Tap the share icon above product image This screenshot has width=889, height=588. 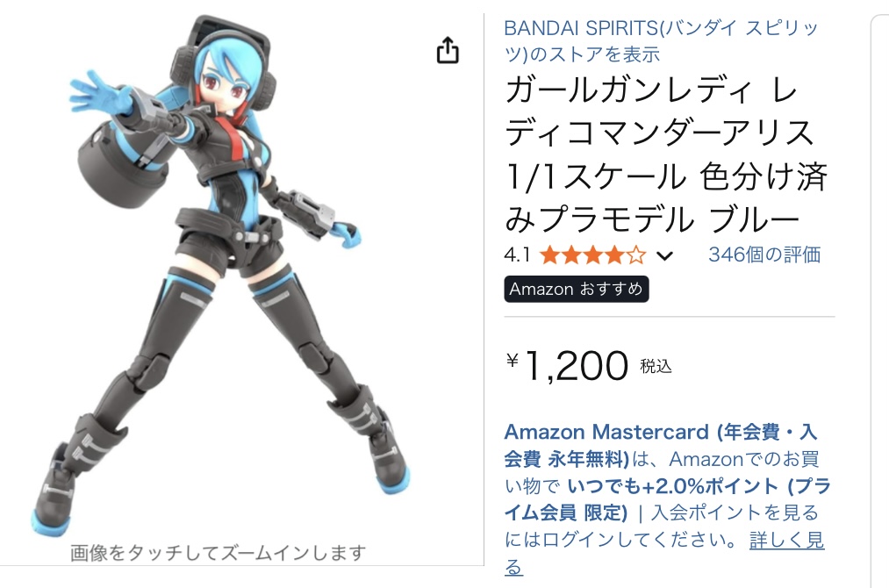coord(448,50)
